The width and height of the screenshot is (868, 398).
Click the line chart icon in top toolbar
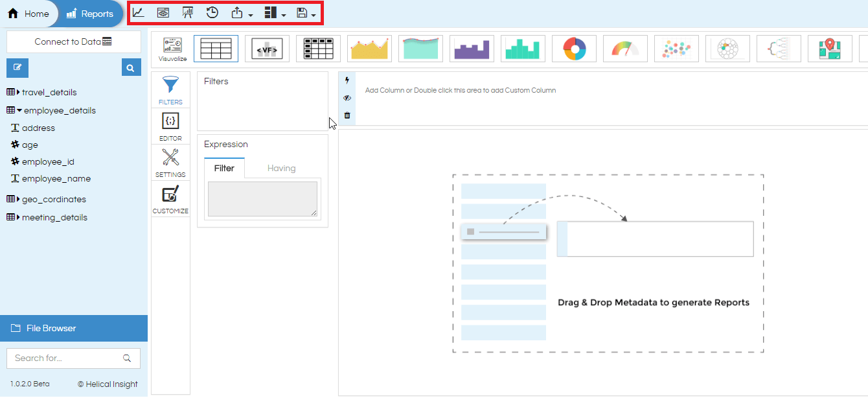(139, 12)
